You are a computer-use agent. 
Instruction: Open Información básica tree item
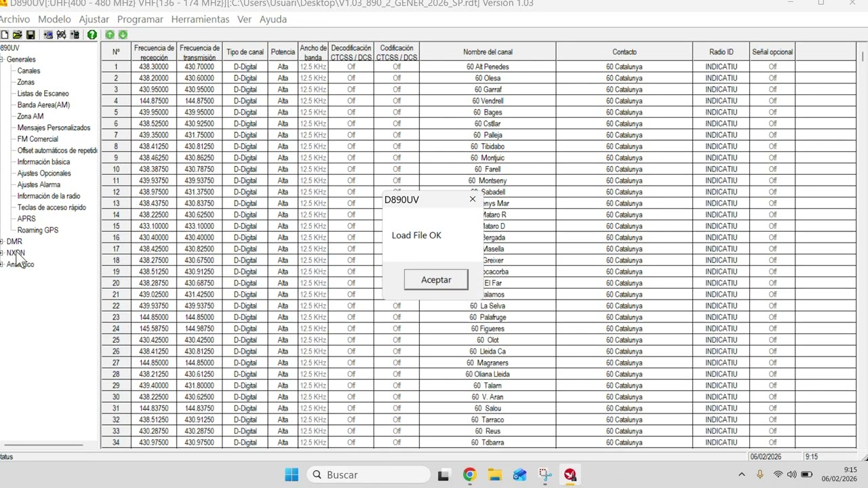[43, 162]
